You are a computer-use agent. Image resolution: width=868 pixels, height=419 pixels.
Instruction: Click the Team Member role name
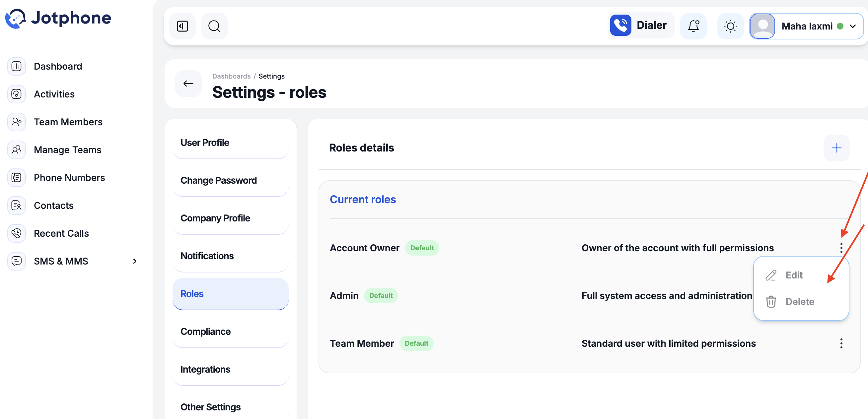tap(362, 344)
